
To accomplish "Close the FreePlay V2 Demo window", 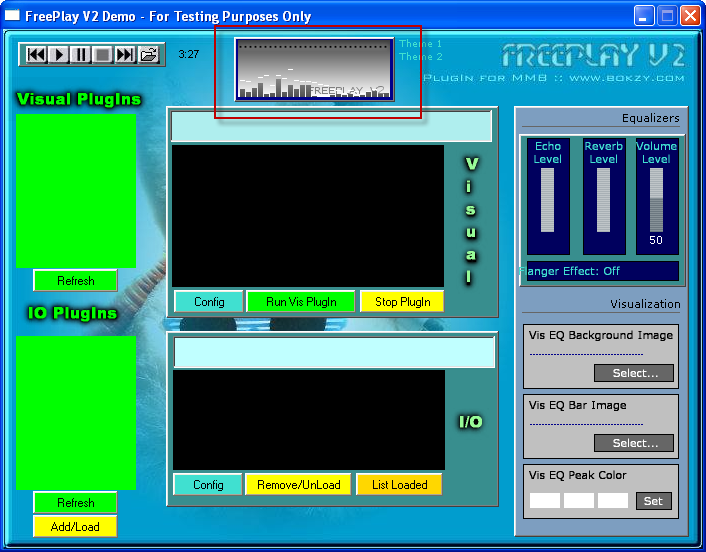I will coord(690,16).
